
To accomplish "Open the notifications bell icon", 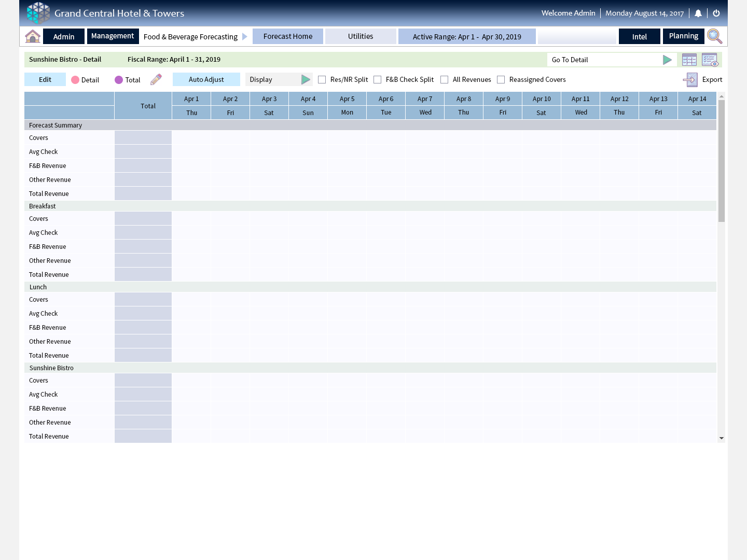I will 698,13.
